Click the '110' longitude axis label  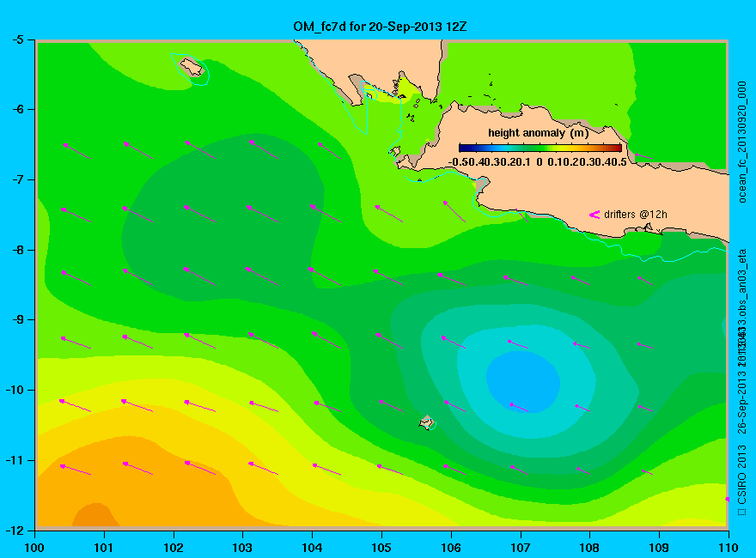[728, 548]
